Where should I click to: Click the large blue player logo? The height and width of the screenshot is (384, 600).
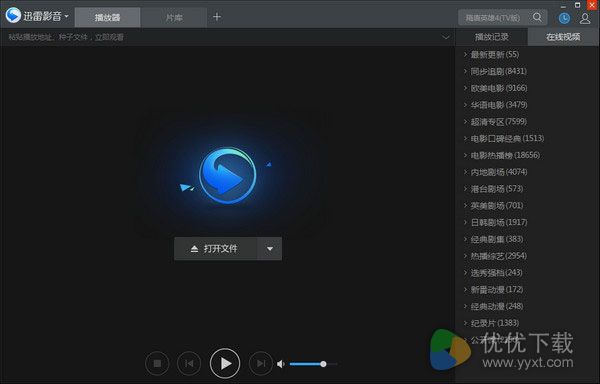(x=228, y=175)
